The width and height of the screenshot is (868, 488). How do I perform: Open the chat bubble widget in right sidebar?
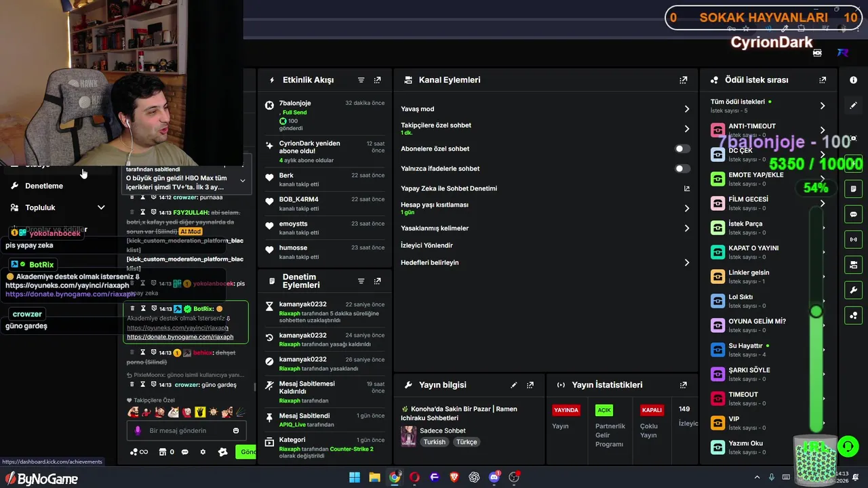tap(854, 214)
